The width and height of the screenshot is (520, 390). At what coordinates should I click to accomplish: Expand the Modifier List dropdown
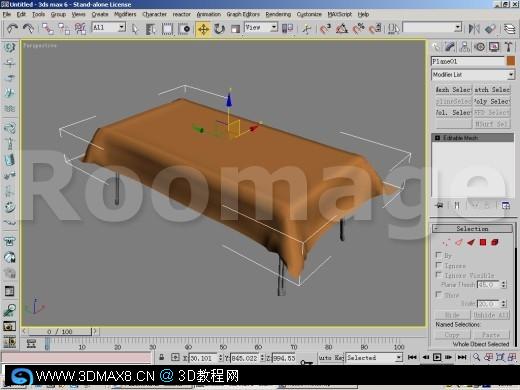tap(473, 75)
